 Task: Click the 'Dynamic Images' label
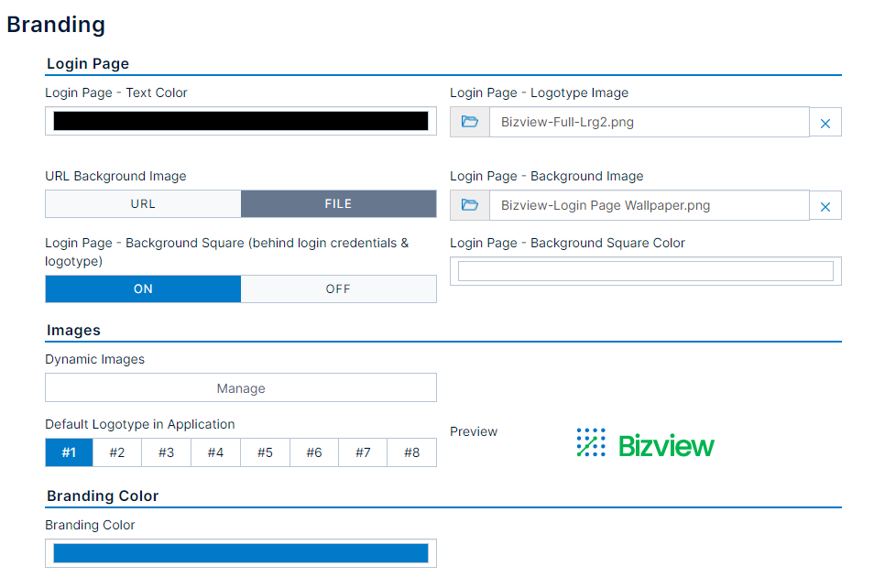[94, 360]
